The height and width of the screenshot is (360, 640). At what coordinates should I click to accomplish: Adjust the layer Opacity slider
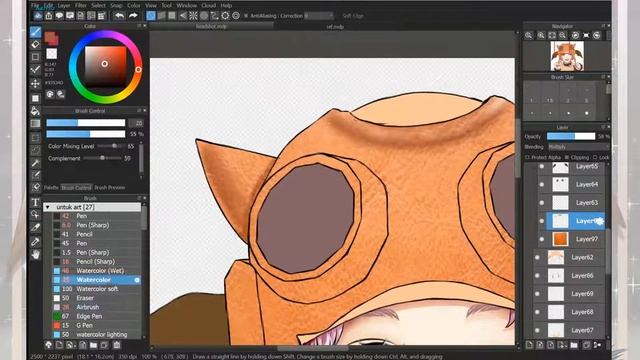(571, 136)
